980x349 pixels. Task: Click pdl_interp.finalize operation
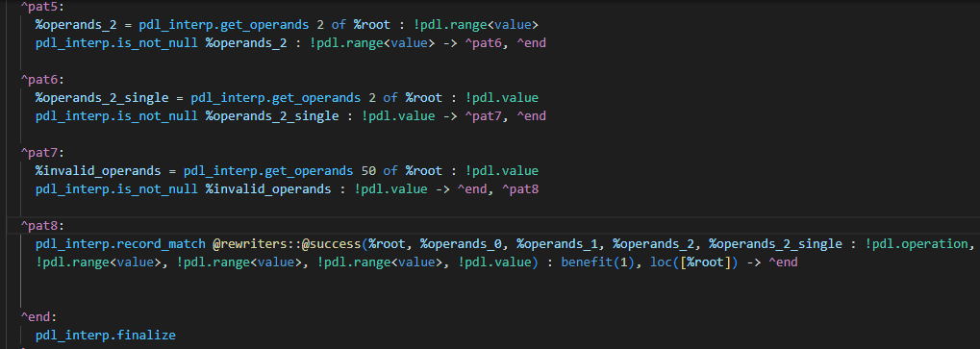[106, 336]
